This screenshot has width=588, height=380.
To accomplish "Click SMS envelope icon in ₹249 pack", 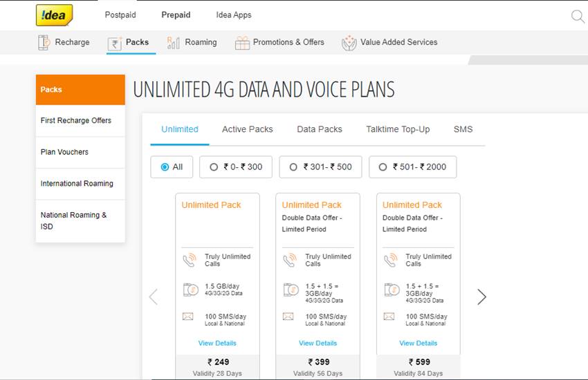I will click(188, 316).
